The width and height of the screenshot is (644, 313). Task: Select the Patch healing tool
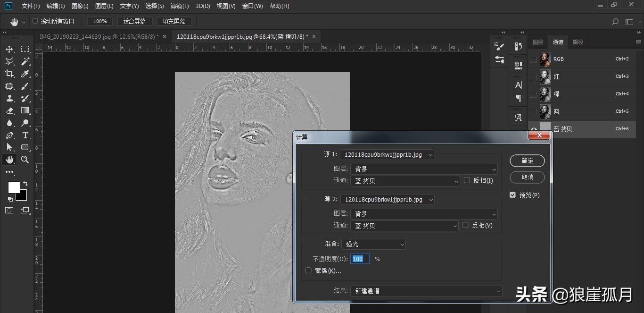pyautogui.click(x=9, y=86)
